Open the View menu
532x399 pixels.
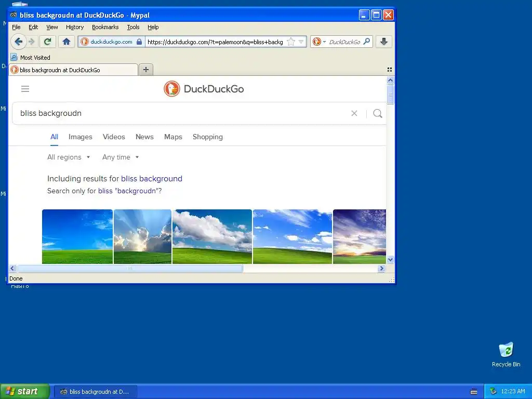(52, 27)
